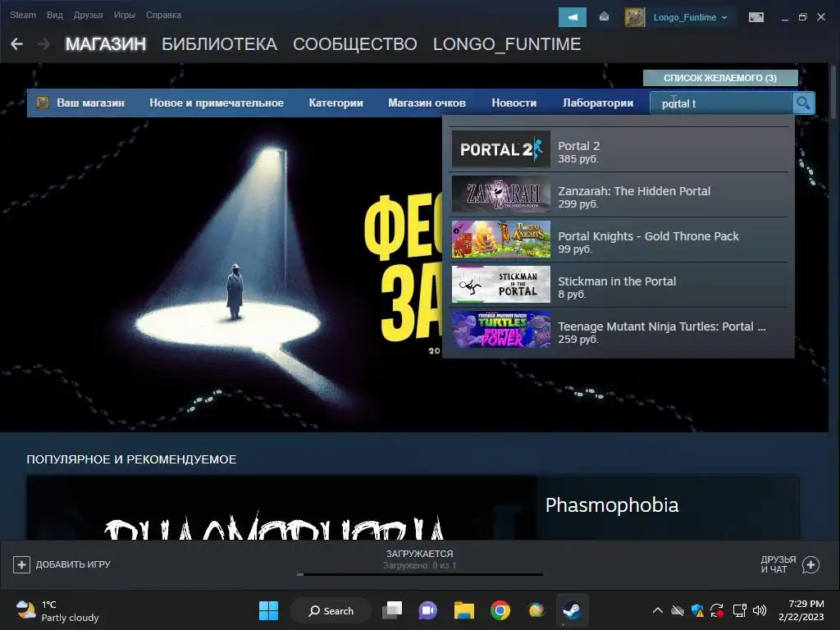The image size is (840, 630).
Task: Click the magnifier search button
Action: tap(803, 103)
